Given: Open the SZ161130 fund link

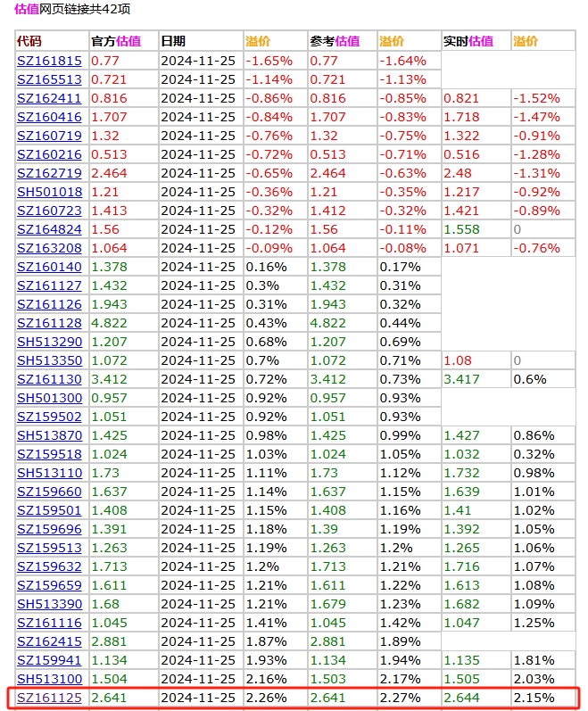Looking at the screenshot, I should click(x=49, y=379).
